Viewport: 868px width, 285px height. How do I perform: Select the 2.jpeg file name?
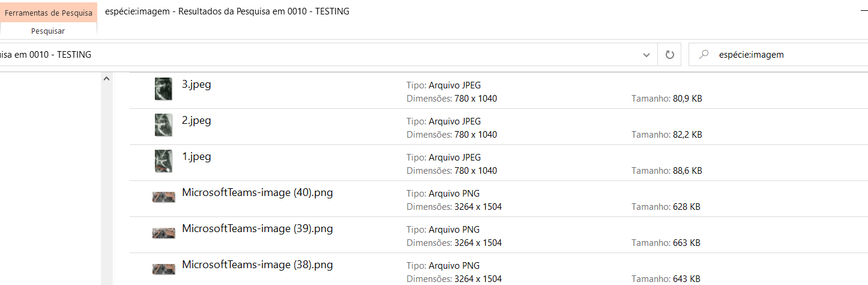[x=196, y=120]
